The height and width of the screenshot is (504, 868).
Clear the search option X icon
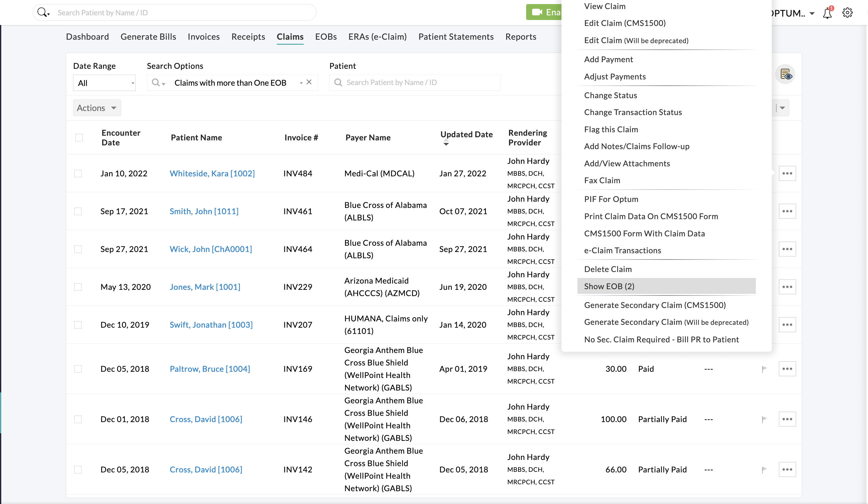[309, 82]
